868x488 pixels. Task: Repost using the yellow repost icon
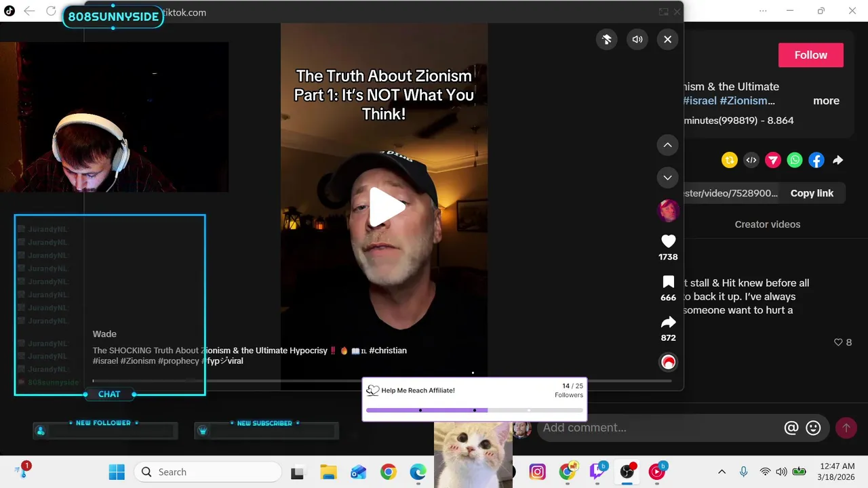pyautogui.click(x=730, y=160)
